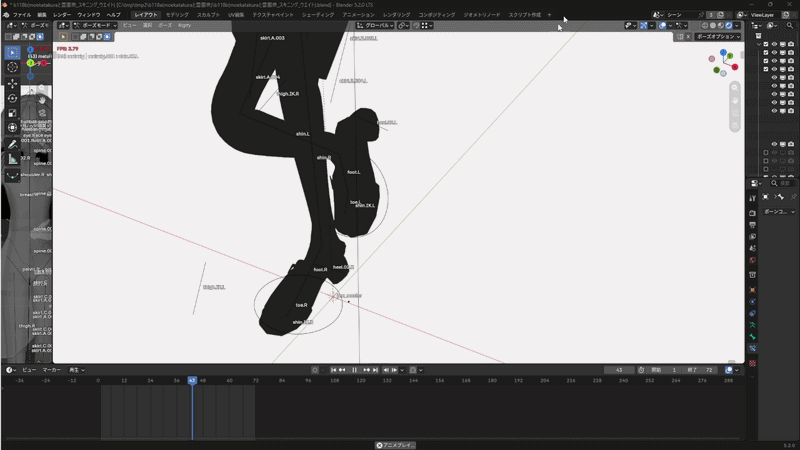Toggle first outliner row eye visibility
This screenshot has width=800, height=450.
click(774, 44)
